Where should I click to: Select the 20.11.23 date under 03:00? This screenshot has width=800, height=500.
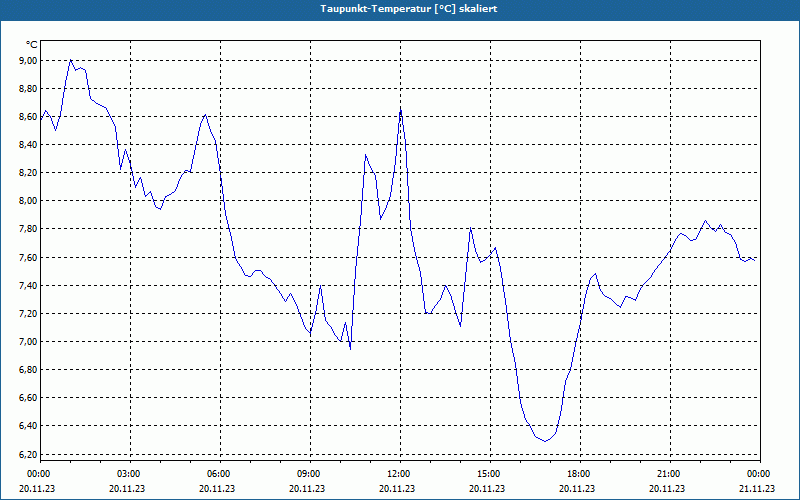click(127, 489)
